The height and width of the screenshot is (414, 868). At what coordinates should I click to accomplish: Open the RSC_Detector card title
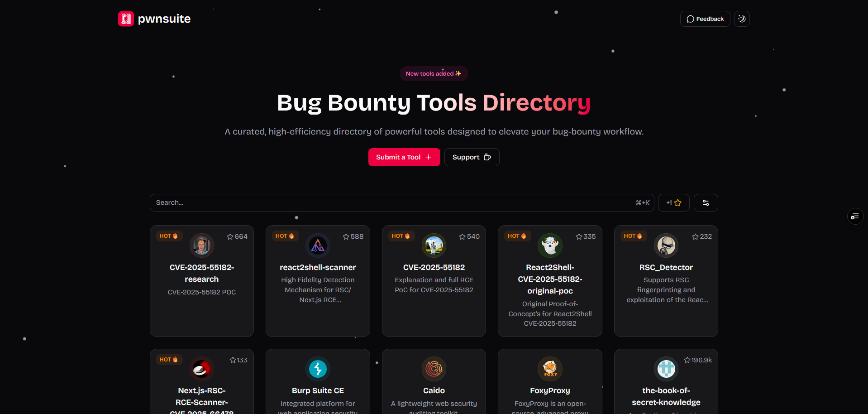pyautogui.click(x=666, y=267)
